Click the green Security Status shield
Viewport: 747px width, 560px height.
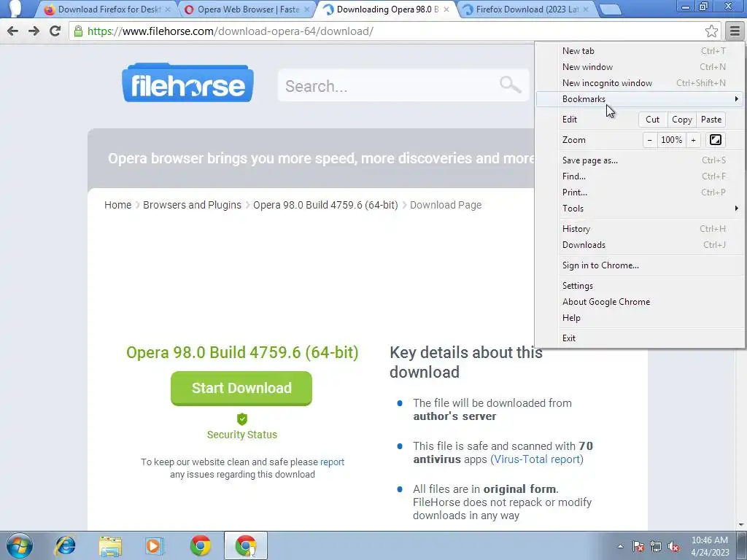click(x=242, y=419)
